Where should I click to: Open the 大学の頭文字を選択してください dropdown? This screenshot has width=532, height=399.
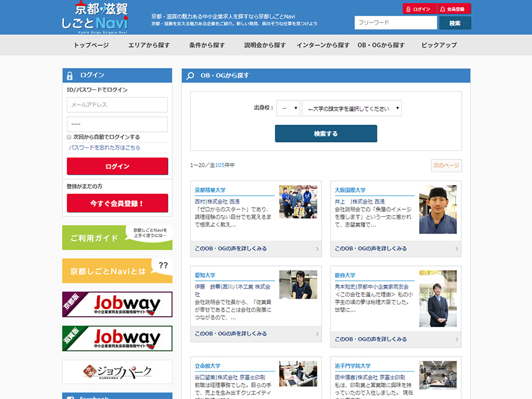click(352, 108)
